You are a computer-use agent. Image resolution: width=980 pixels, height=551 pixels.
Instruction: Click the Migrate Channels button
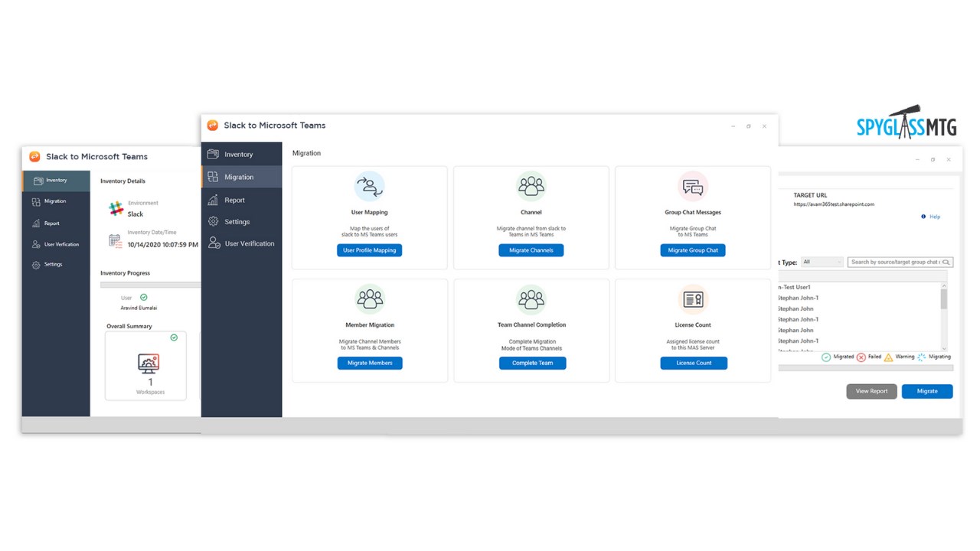click(x=531, y=250)
